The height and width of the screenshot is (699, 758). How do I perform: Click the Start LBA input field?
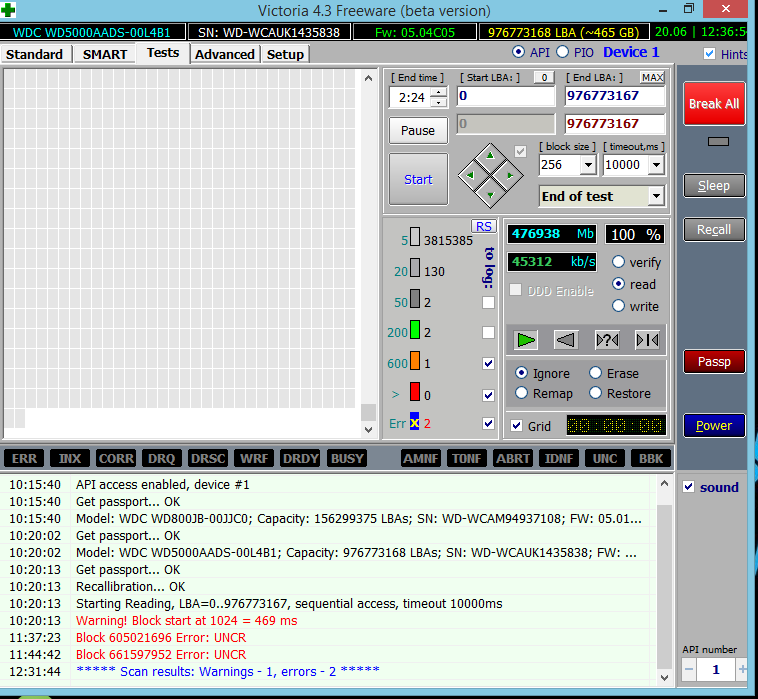pos(505,97)
